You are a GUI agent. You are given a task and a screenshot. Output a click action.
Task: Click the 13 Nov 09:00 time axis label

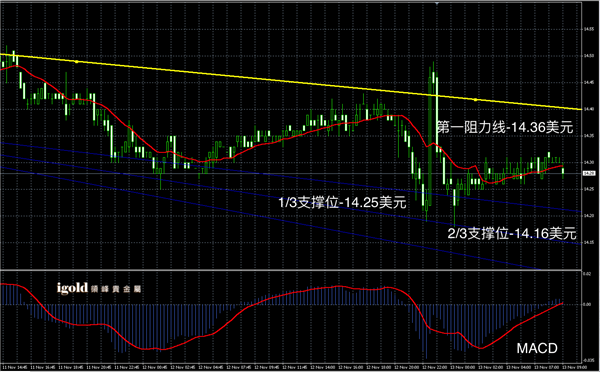[x=575, y=368]
